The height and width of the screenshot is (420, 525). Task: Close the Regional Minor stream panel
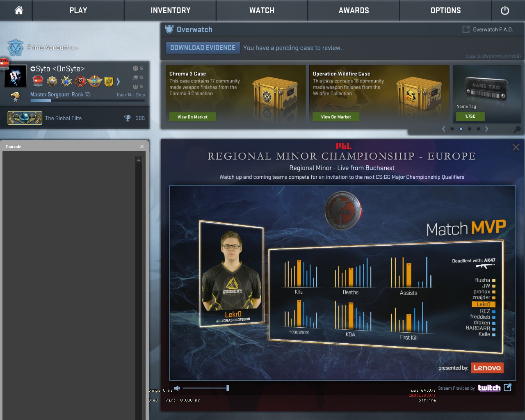(516, 147)
